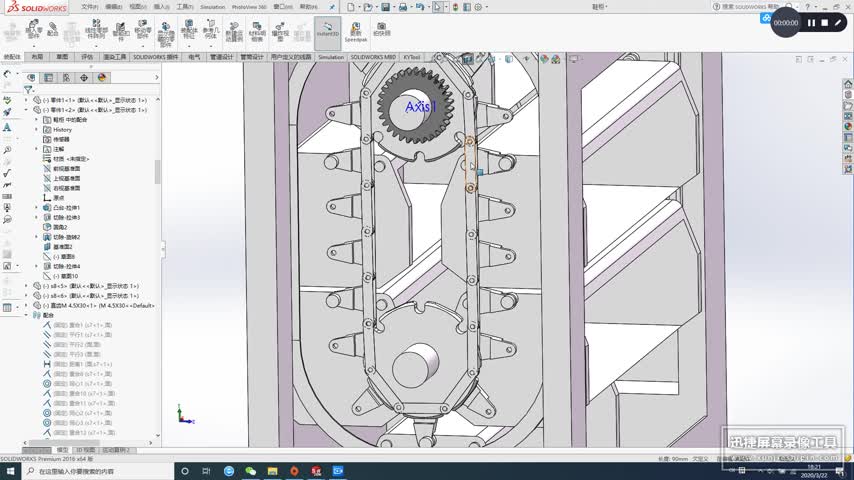Expand the History tree node
The width and height of the screenshot is (854, 480).
point(37,129)
